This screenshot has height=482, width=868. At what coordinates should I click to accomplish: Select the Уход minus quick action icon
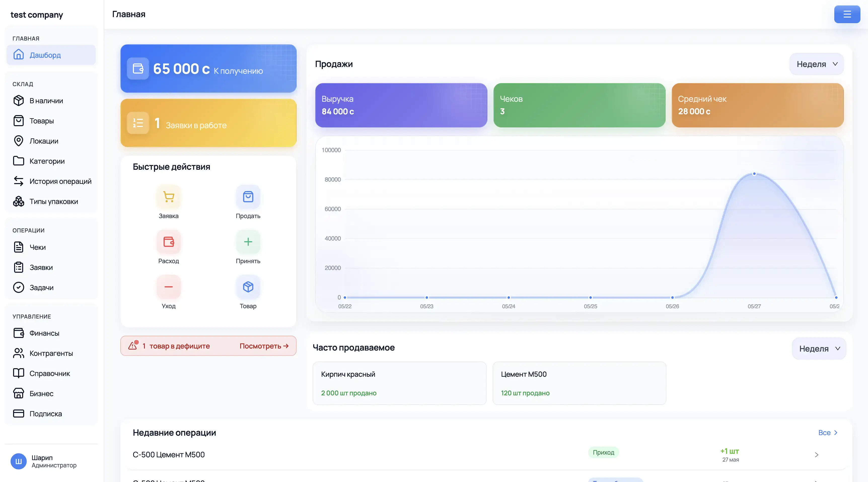(x=168, y=287)
